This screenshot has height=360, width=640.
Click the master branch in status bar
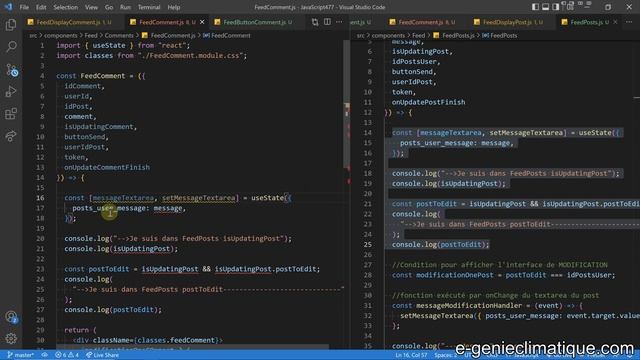point(21,355)
